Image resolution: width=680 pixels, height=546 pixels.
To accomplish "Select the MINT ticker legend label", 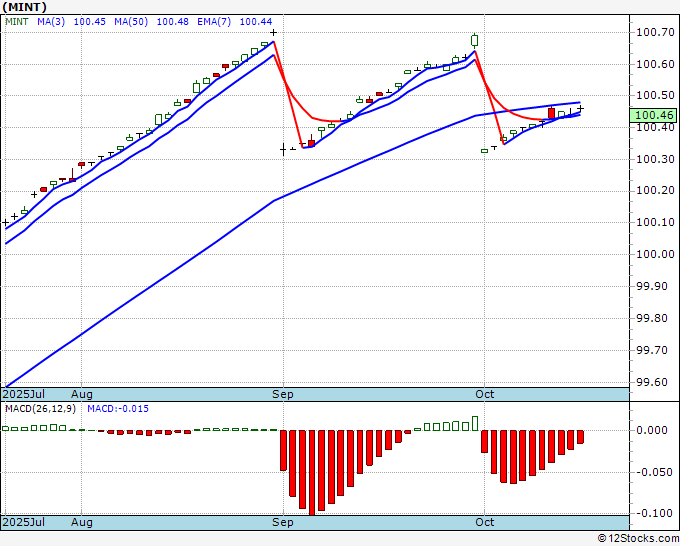I will point(16,22).
